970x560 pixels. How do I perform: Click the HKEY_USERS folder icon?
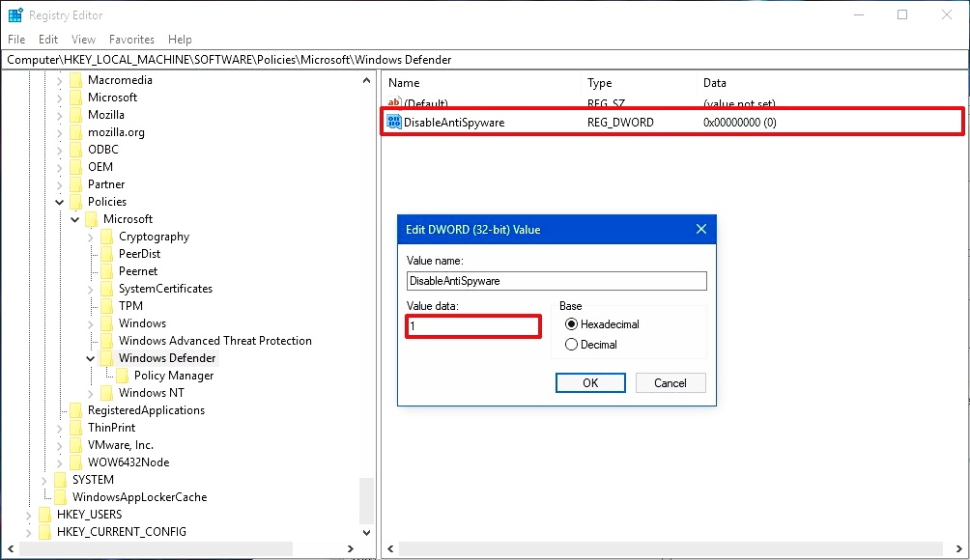tap(45, 515)
